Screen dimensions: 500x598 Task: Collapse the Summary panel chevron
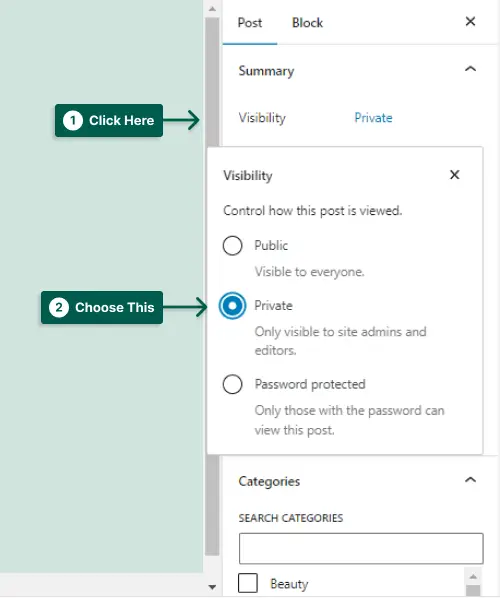click(x=470, y=69)
